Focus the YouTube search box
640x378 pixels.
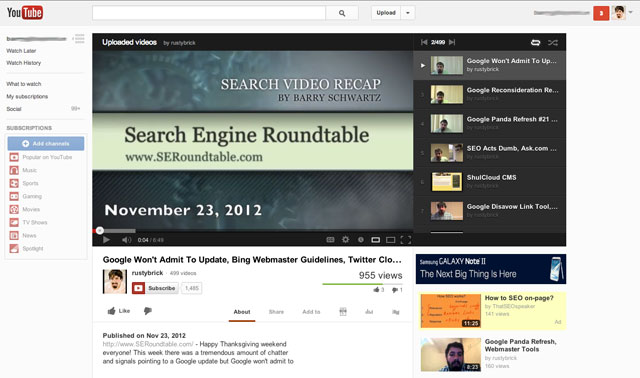point(209,13)
